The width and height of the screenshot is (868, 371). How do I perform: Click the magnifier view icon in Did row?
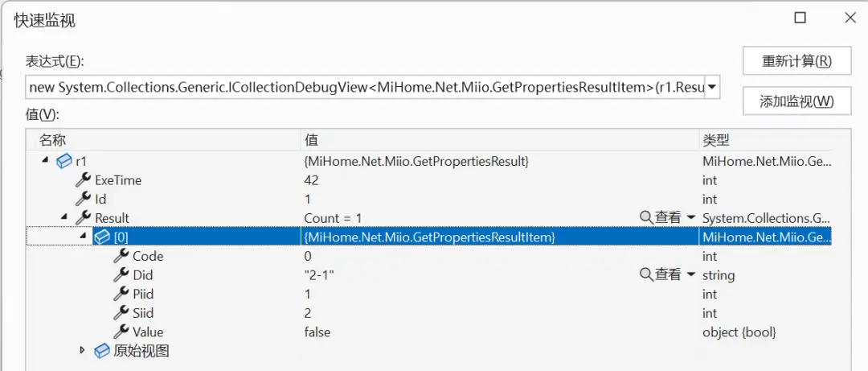tap(646, 275)
